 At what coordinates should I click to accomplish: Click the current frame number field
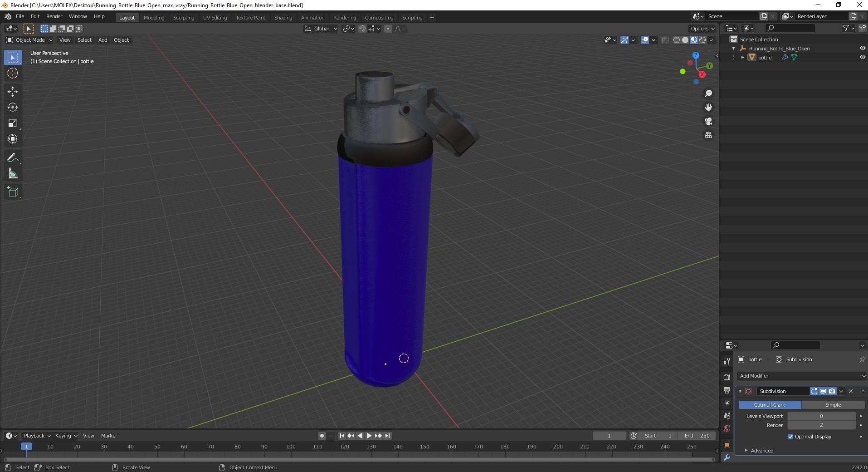[609, 436]
